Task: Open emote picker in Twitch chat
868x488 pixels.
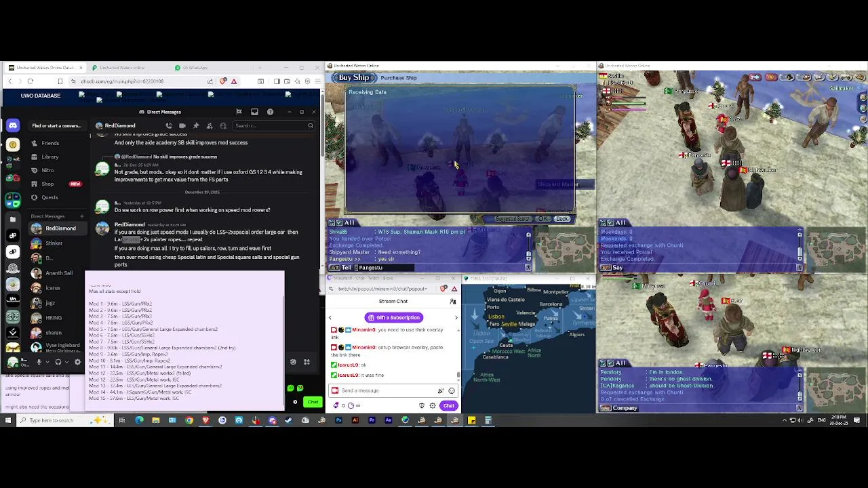Action: pos(452,390)
